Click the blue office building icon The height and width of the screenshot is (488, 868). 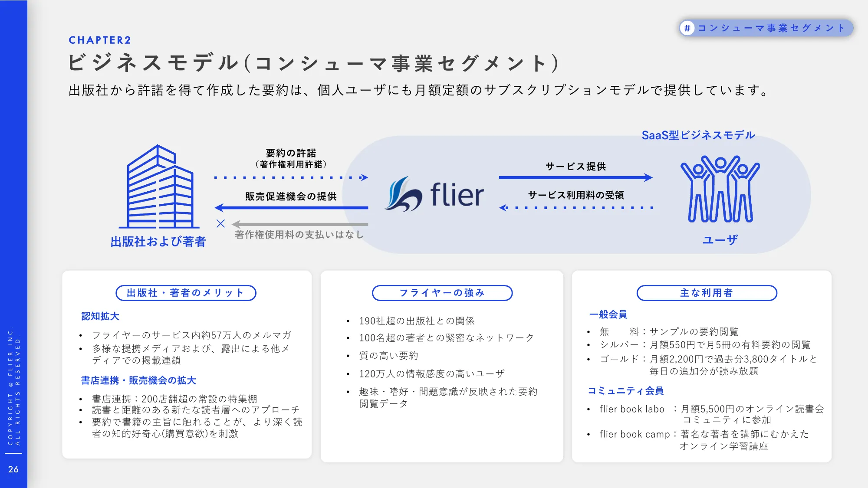159,187
